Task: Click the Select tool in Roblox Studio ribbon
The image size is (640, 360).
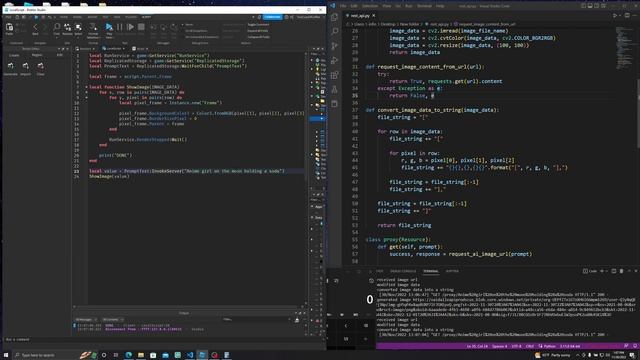Action: (78, 28)
